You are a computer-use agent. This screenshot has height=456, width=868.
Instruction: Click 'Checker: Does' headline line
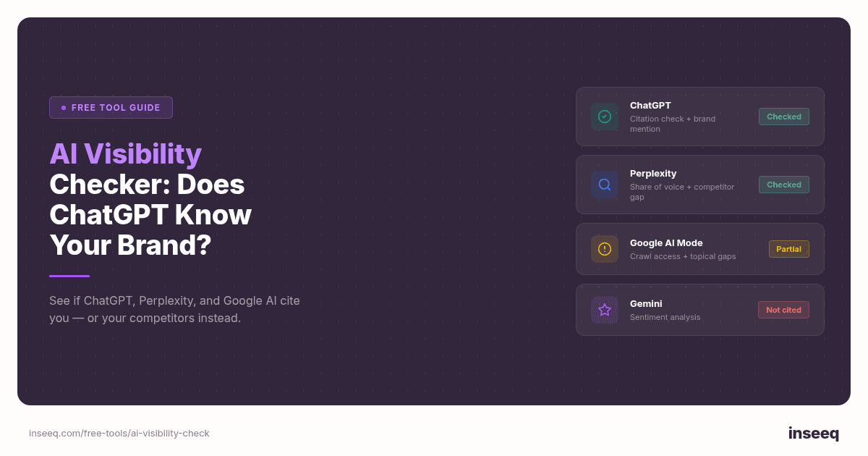point(147,185)
